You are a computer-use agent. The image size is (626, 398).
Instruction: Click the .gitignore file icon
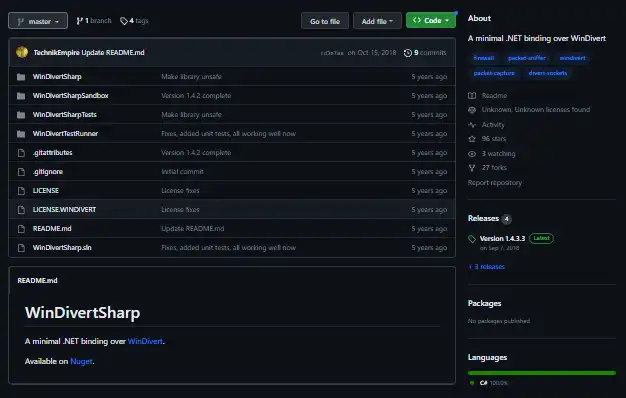pos(21,172)
